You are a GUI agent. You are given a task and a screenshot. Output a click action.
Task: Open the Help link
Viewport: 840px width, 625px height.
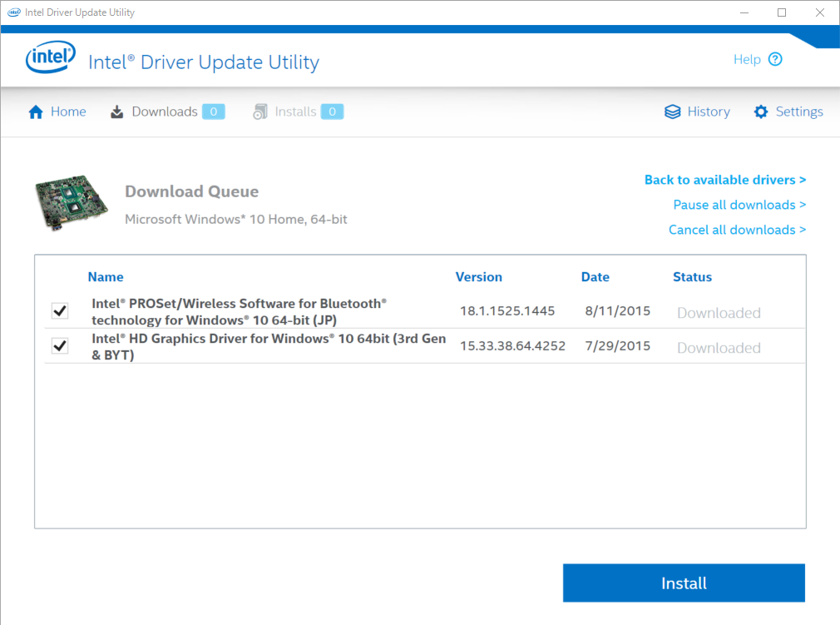pyautogui.click(x=758, y=59)
